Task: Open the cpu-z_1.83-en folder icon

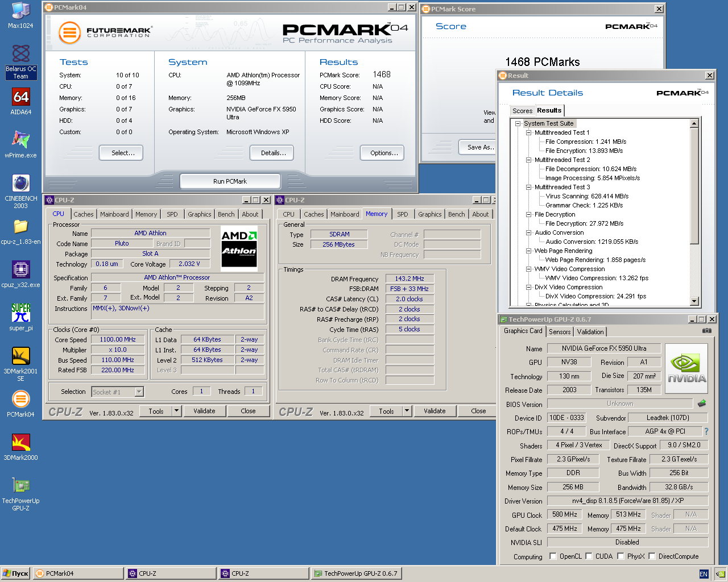Action: click(20, 231)
